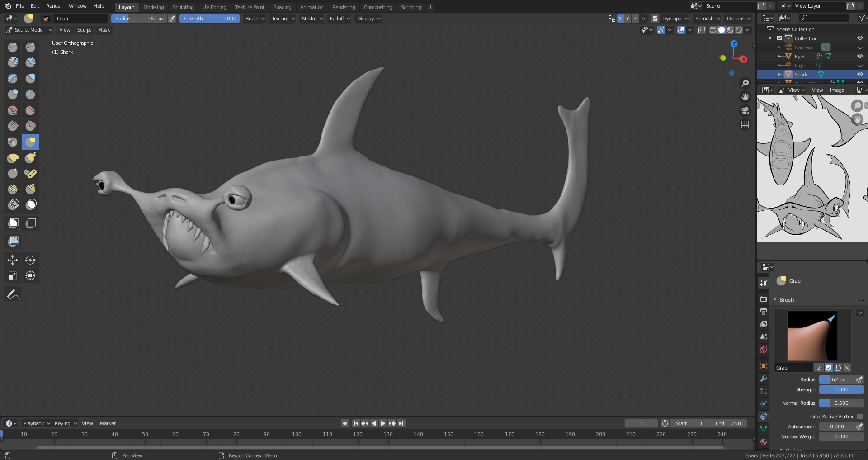Hide the Eyes object in the Outliner
Screen dimensions: 868x460
[x=859, y=56]
